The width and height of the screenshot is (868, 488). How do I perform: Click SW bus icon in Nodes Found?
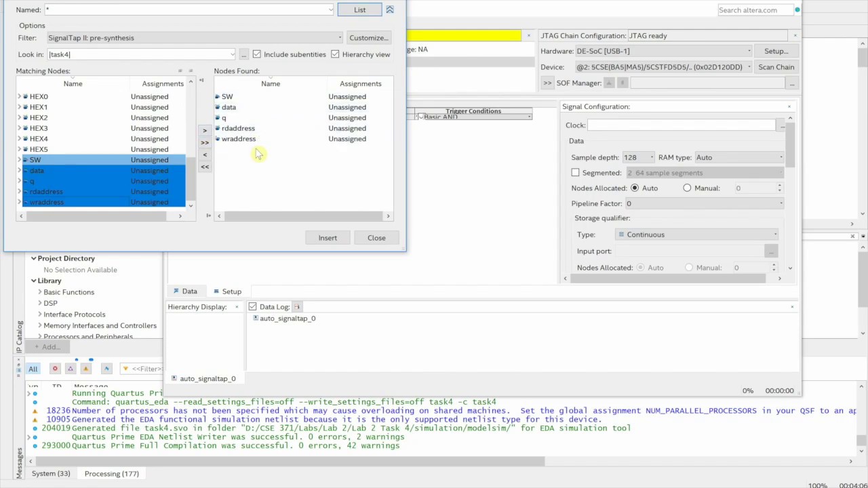pyautogui.click(x=218, y=97)
